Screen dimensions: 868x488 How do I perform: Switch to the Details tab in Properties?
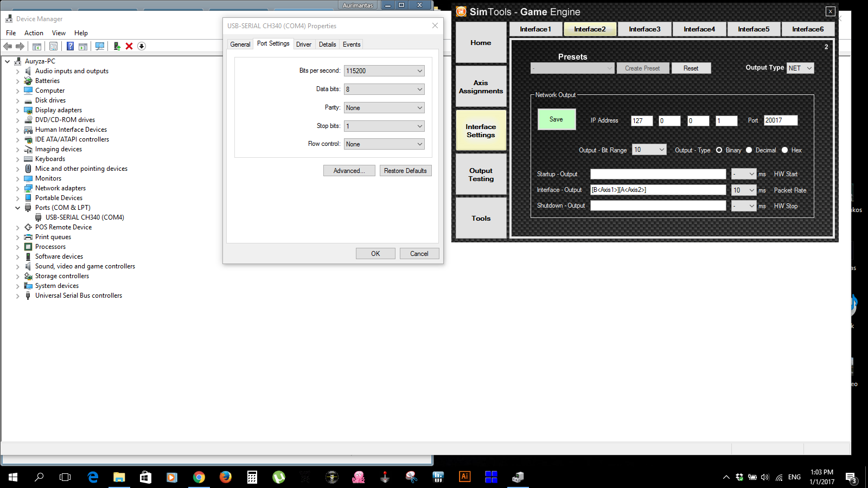[x=328, y=44]
